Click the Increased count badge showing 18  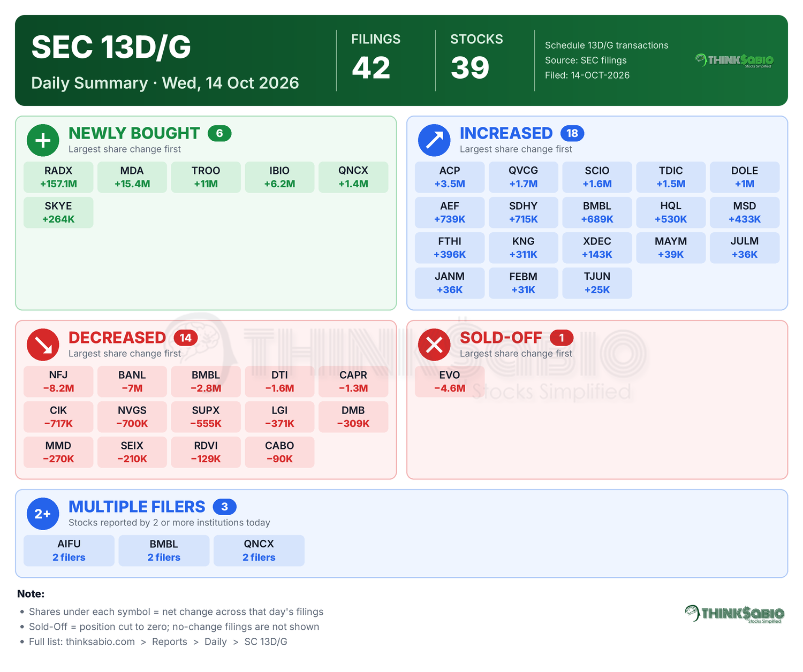coord(572,133)
